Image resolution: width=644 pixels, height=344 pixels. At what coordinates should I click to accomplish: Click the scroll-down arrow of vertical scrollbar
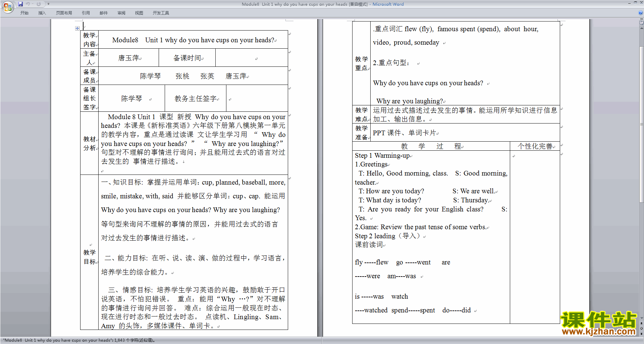click(x=642, y=318)
